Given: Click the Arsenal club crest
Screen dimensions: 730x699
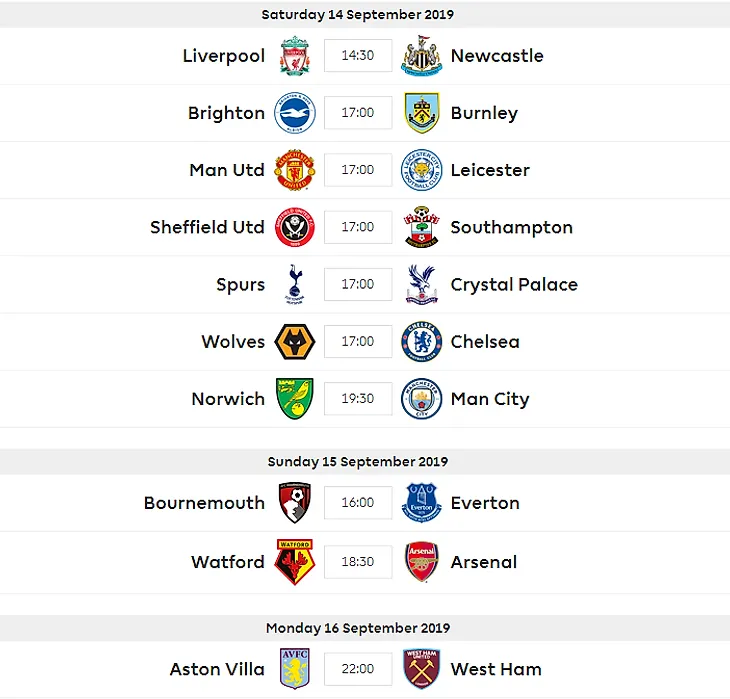Looking at the screenshot, I should coord(421,562).
